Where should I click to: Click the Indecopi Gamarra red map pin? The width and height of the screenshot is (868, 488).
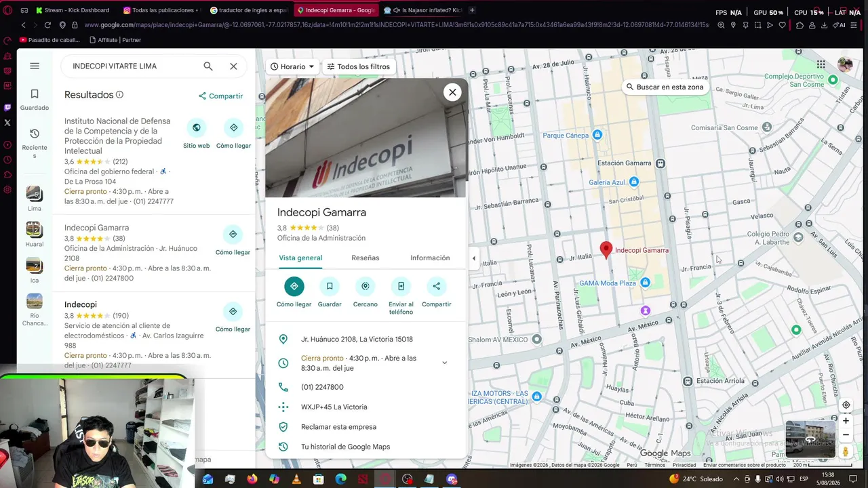[606, 251]
